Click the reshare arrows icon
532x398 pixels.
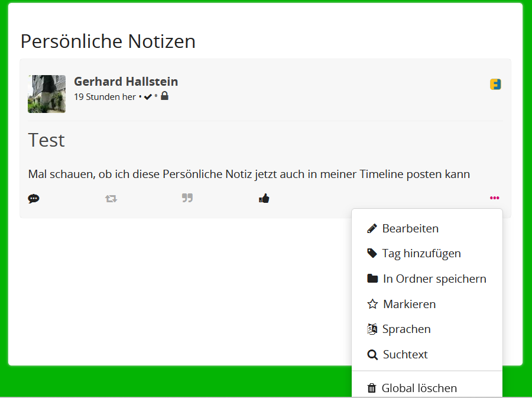tap(111, 199)
